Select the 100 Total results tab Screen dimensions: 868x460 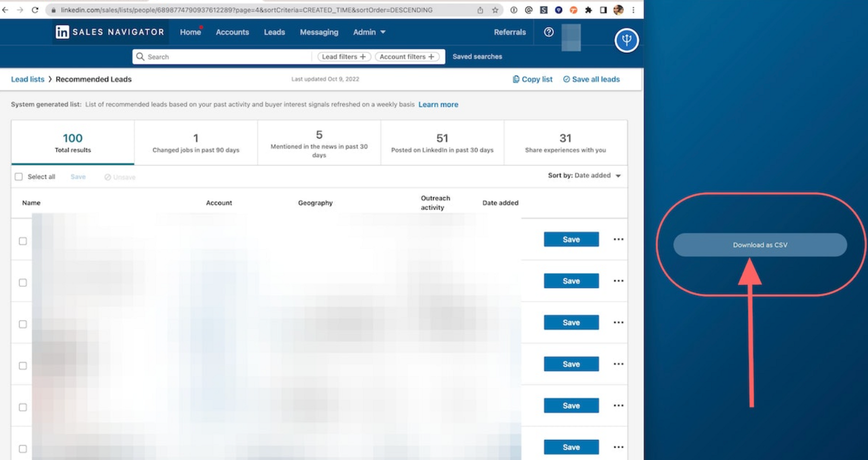[x=73, y=143]
